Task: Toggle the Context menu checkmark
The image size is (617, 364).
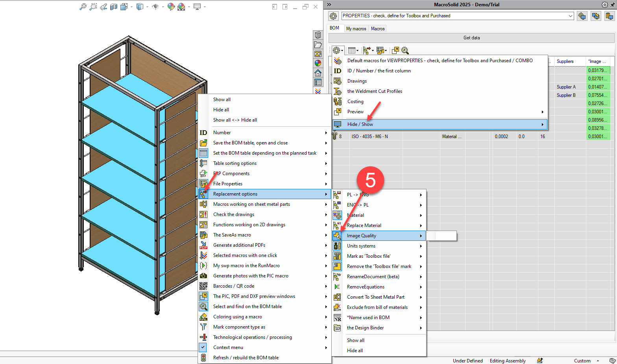Action: [203, 347]
